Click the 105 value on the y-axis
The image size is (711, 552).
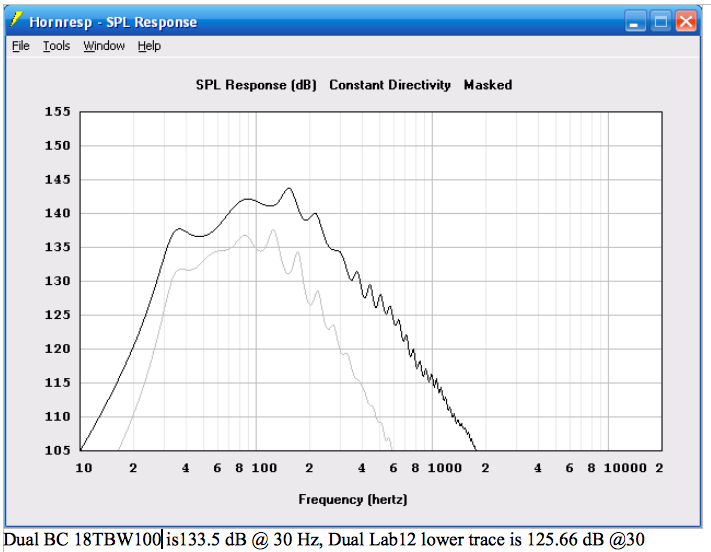point(58,450)
